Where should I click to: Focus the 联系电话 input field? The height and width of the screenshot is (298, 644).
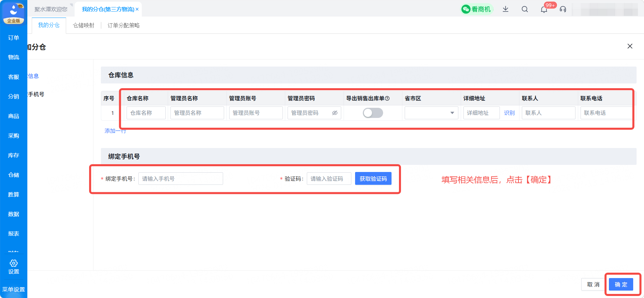[x=607, y=113]
